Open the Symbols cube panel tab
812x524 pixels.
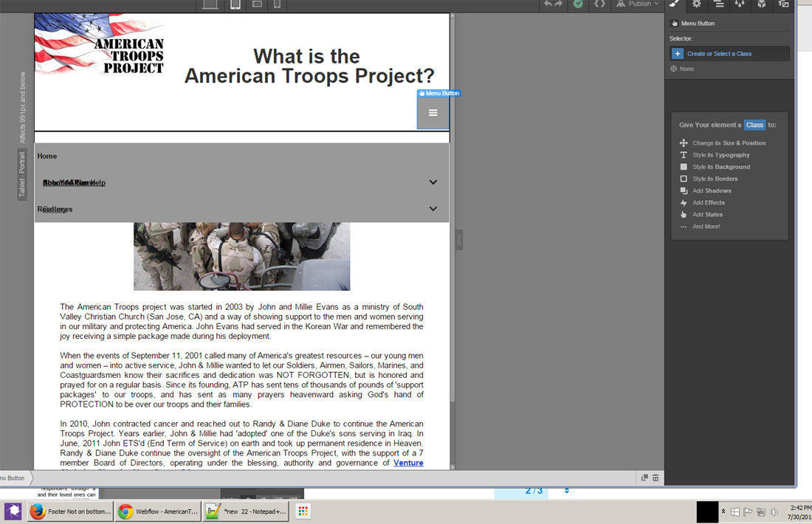(x=761, y=4)
